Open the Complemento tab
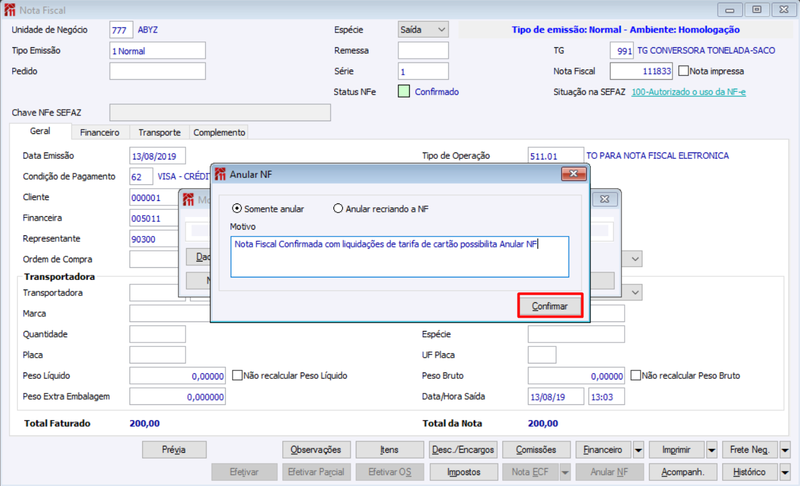800x486 pixels. [x=219, y=132]
